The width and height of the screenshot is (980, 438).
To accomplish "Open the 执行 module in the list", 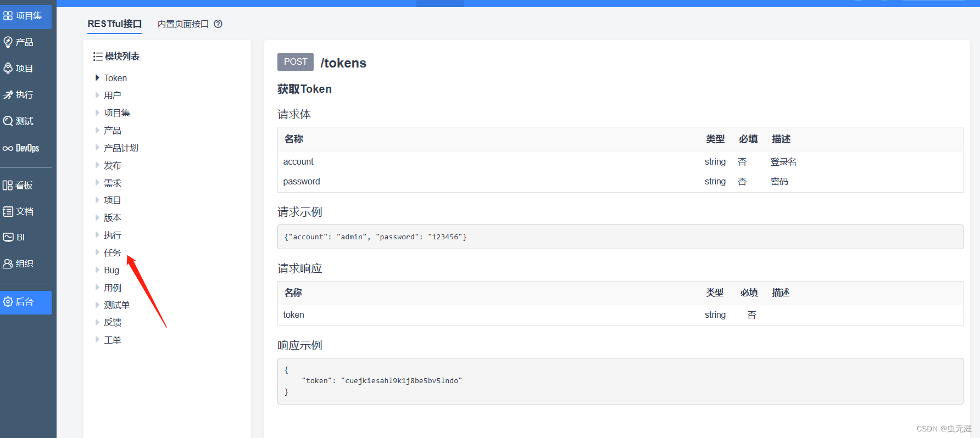I will pos(113,235).
